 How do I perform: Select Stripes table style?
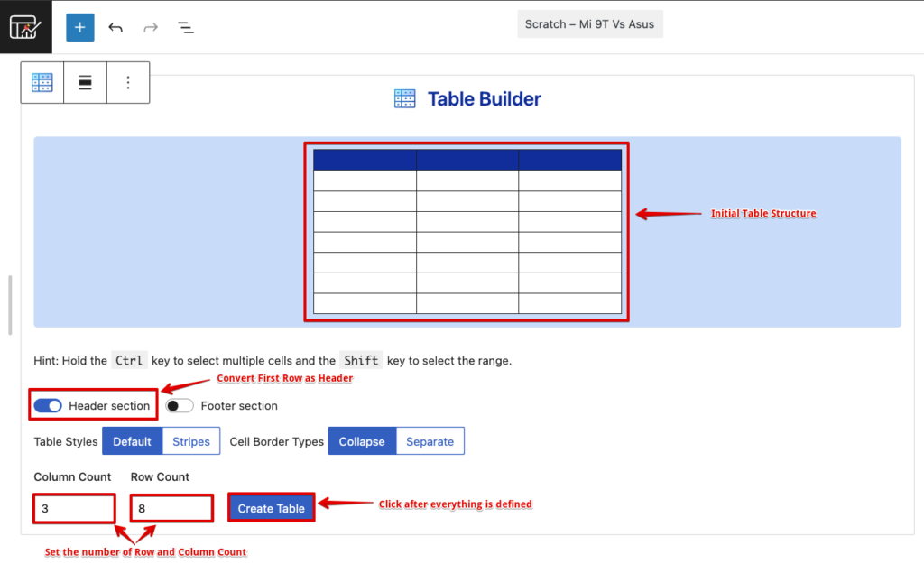click(191, 441)
